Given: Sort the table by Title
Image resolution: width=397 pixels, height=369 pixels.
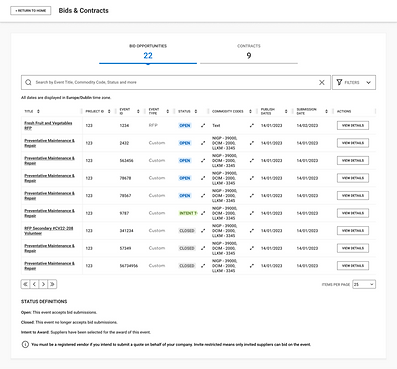Looking at the screenshot, I should [x=38, y=111].
